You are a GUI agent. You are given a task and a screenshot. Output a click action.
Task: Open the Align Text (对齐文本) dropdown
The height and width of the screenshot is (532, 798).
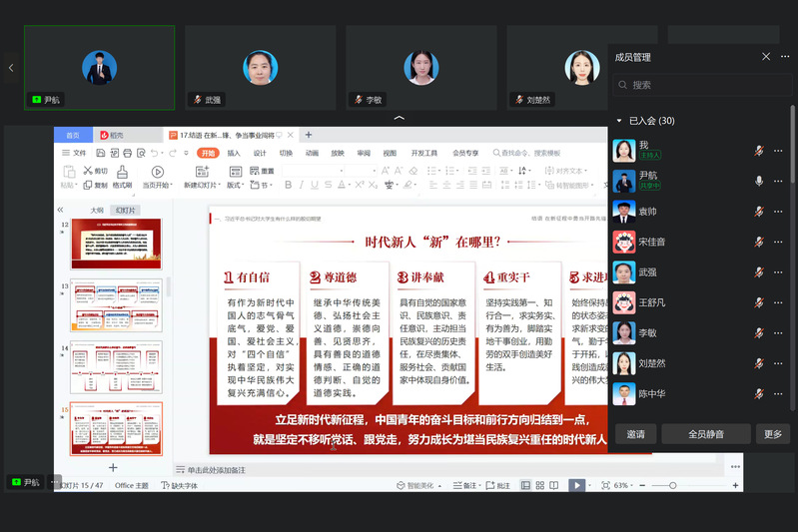[566, 171]
